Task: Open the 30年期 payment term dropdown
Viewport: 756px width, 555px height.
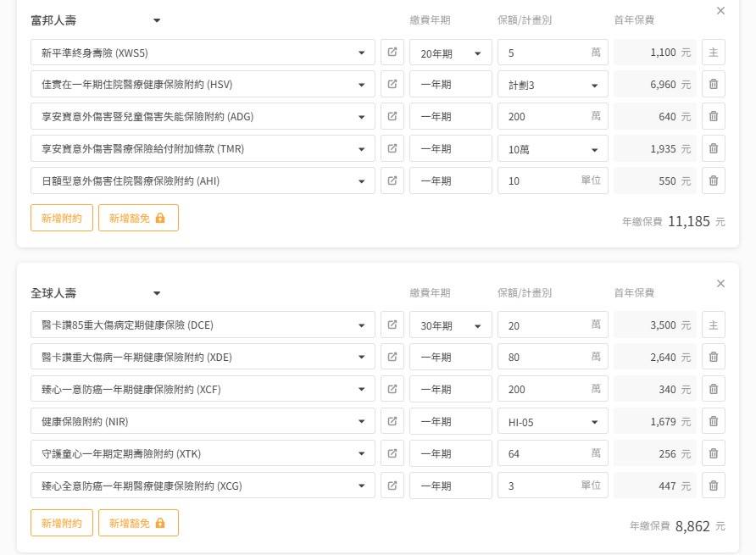Action: point(450,325)
